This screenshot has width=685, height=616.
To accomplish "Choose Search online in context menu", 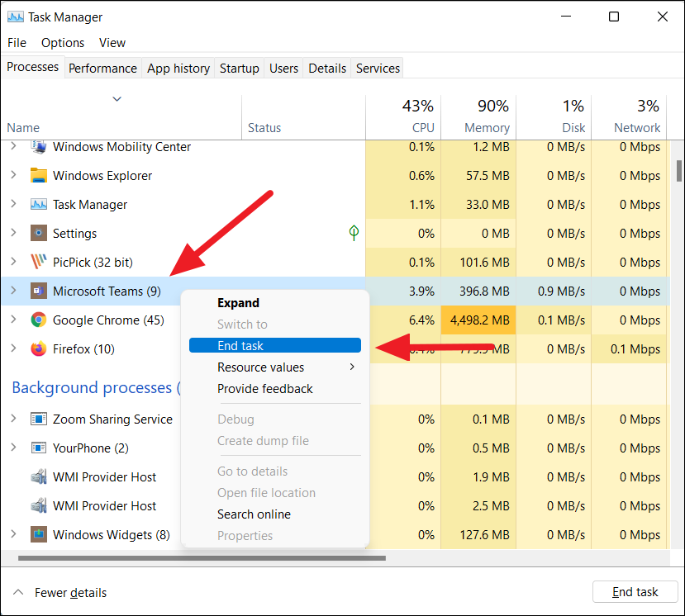I will 275,514.
